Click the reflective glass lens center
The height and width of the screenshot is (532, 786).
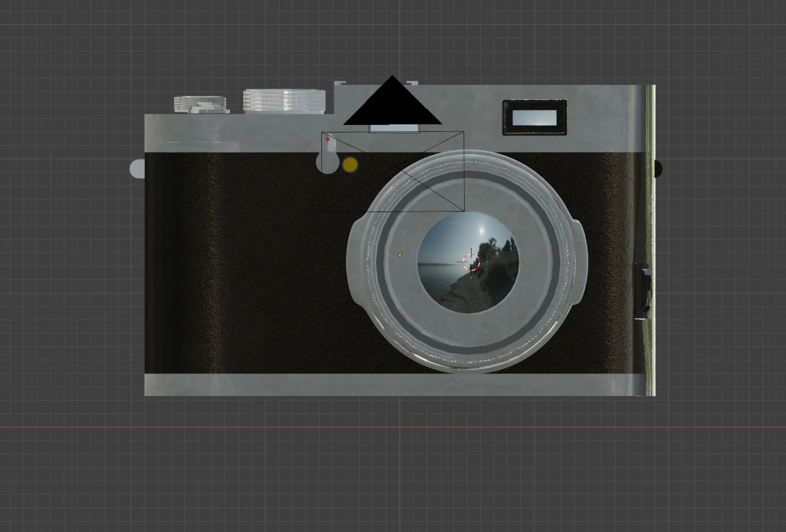pos(468,261)
